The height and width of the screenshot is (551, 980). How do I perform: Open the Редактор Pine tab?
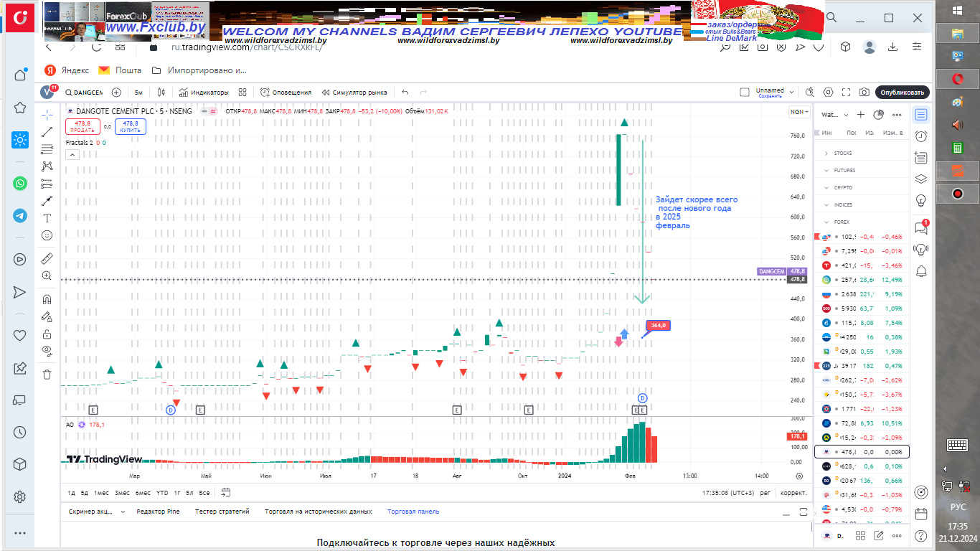click(158, 512)
